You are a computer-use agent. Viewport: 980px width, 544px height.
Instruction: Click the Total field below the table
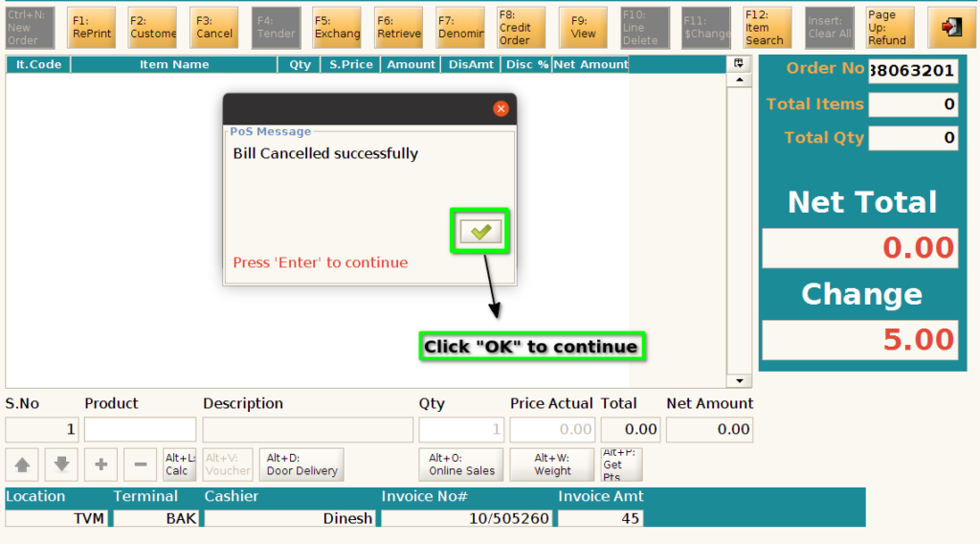click(x=630, y=430)
